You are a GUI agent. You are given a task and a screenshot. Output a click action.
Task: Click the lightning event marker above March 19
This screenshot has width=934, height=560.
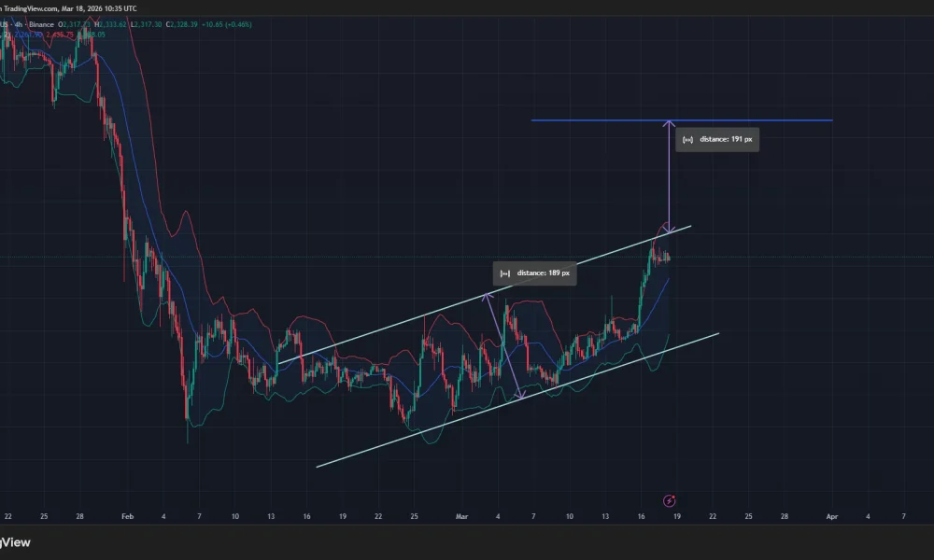(669, 500)
